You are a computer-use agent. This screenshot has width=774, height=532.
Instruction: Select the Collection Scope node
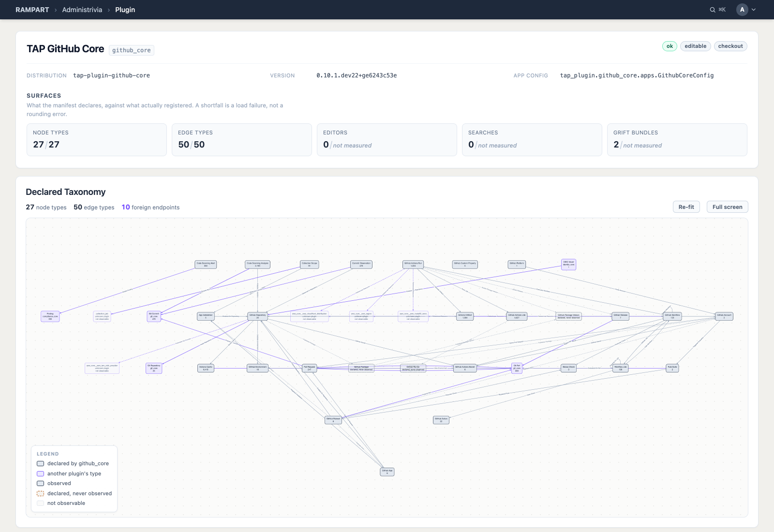coord(310,265)
